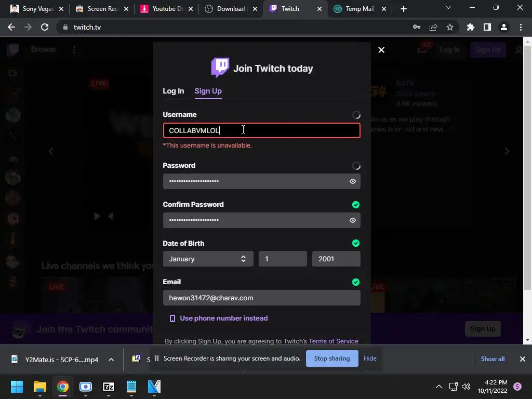Click the page vertical scrollbar thumb
This screenshot has width=532, height=399.
click(x=527, y=167)
